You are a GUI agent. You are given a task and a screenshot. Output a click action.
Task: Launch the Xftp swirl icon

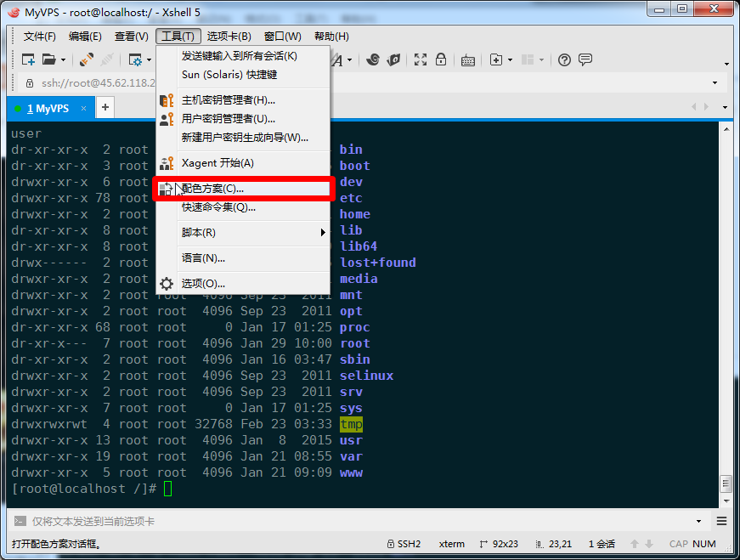click(x=373, y=59)
